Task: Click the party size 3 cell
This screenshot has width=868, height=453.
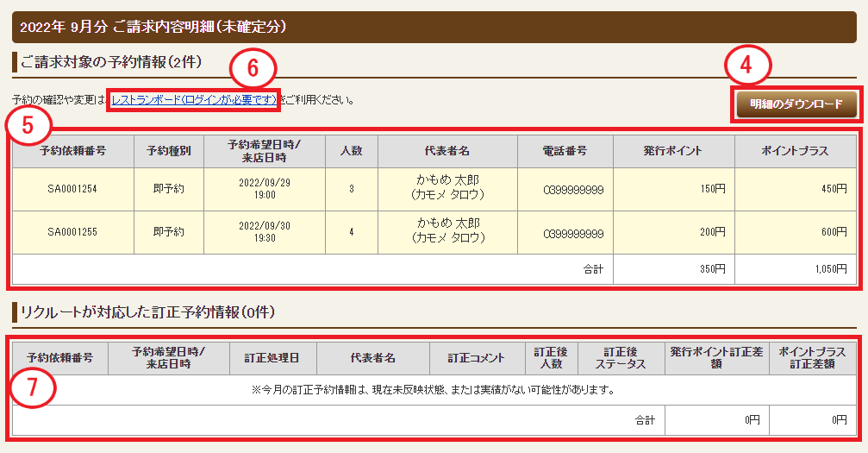Action: tap(352, 189)
